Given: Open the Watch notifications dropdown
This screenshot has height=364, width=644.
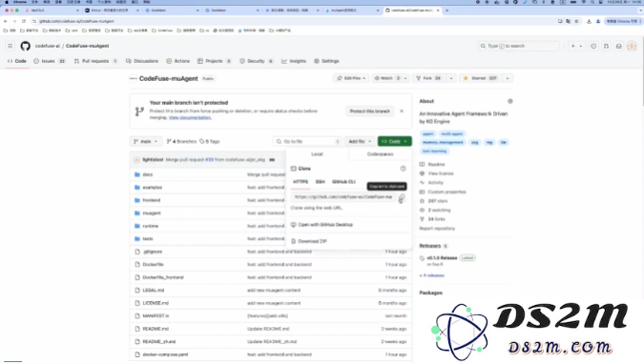Looking at the screenshot, I should click(390, 78).
